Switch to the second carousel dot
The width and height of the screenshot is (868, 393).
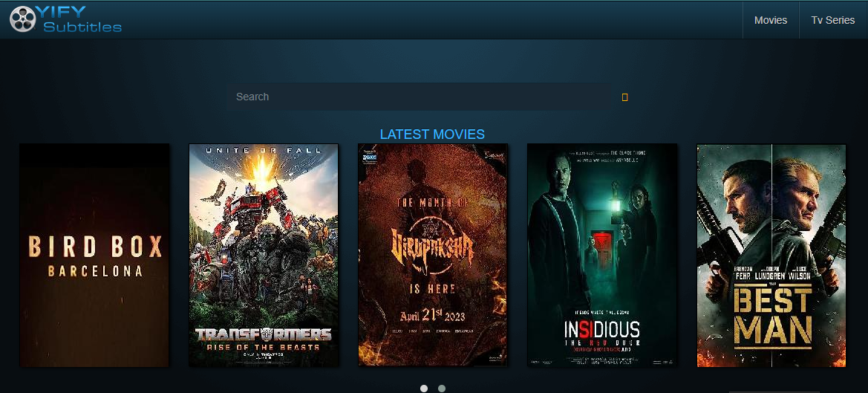pos(442,388)
